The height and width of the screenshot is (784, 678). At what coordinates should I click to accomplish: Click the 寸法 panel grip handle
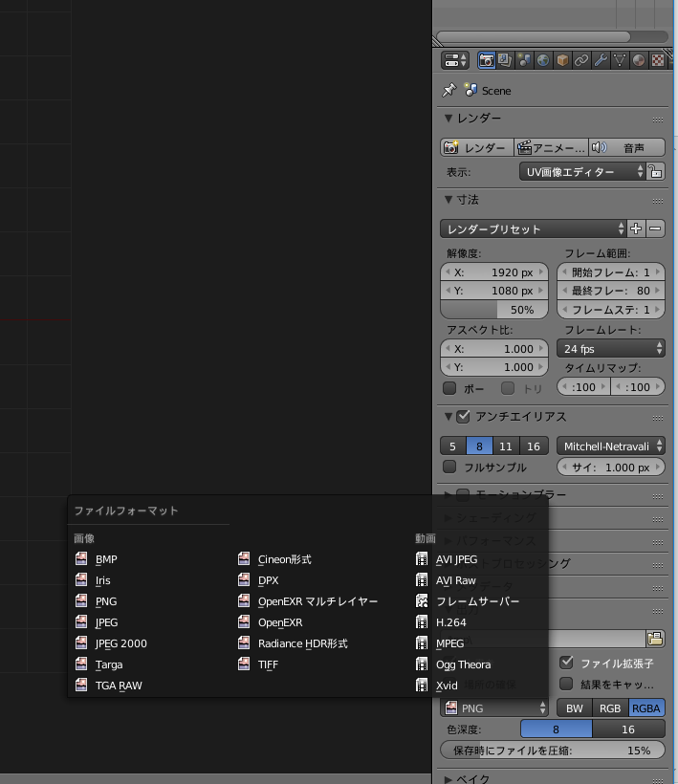click(658, 202)
